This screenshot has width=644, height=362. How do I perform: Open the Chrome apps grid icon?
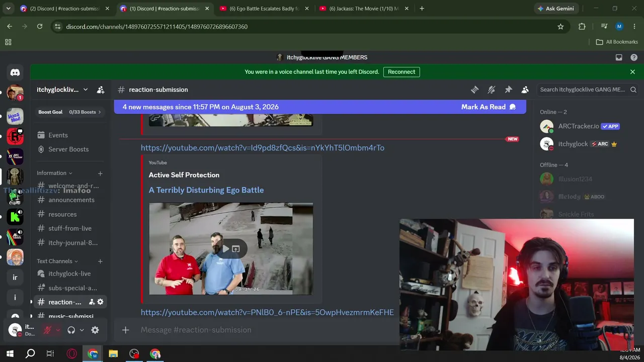point(8,42)
